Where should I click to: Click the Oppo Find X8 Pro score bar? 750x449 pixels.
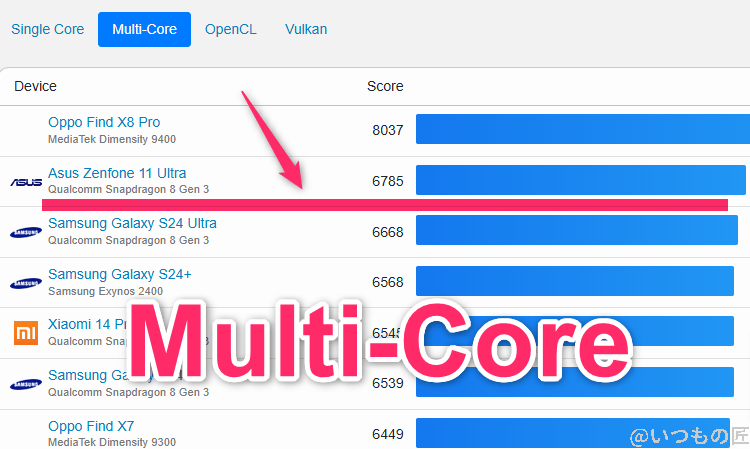click(x=582, y=130)
